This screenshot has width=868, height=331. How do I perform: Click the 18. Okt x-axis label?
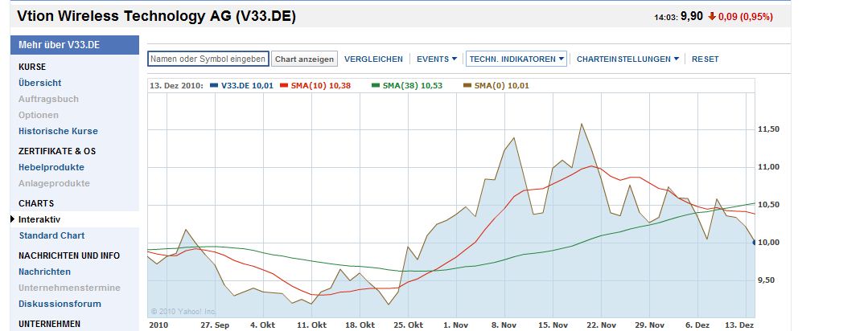(360, 325)
